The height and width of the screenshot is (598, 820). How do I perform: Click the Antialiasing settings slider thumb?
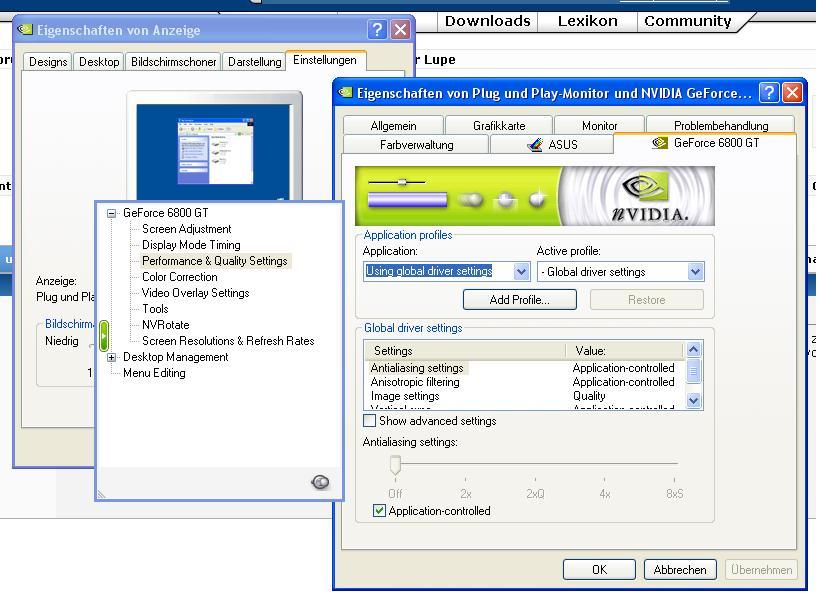click(395, 465)
